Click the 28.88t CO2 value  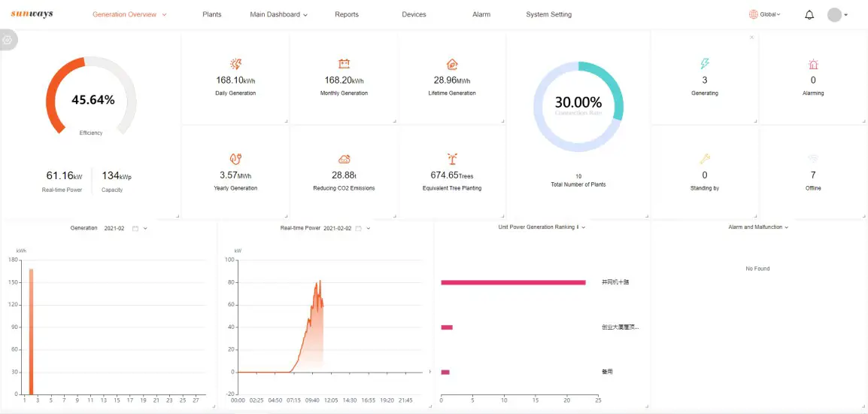344,175
